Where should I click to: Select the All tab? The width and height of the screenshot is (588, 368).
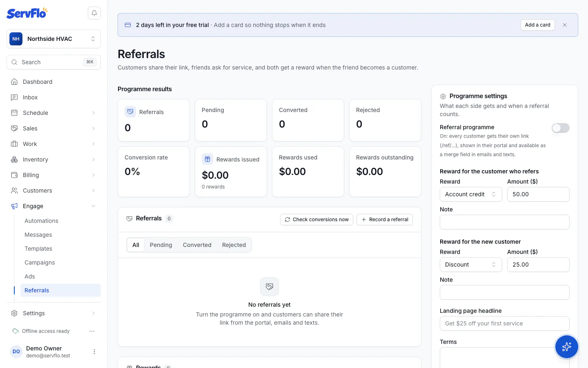[x=136, y=245]
